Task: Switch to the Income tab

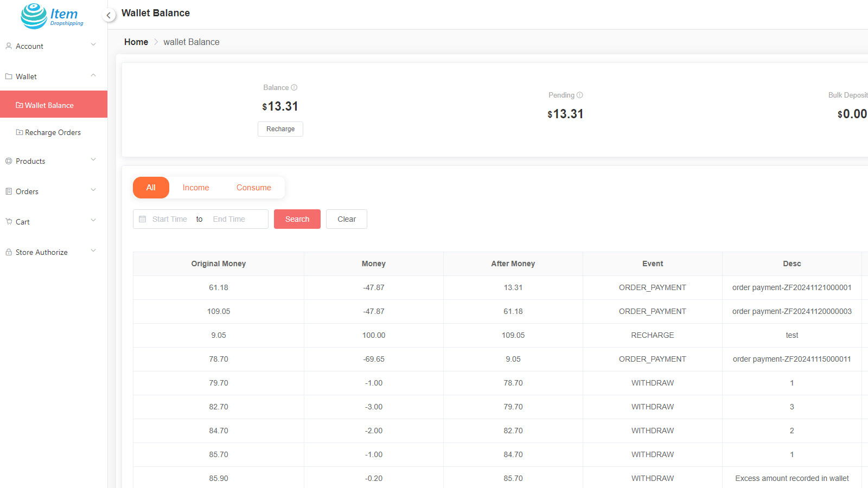Action: click(196, 188)
